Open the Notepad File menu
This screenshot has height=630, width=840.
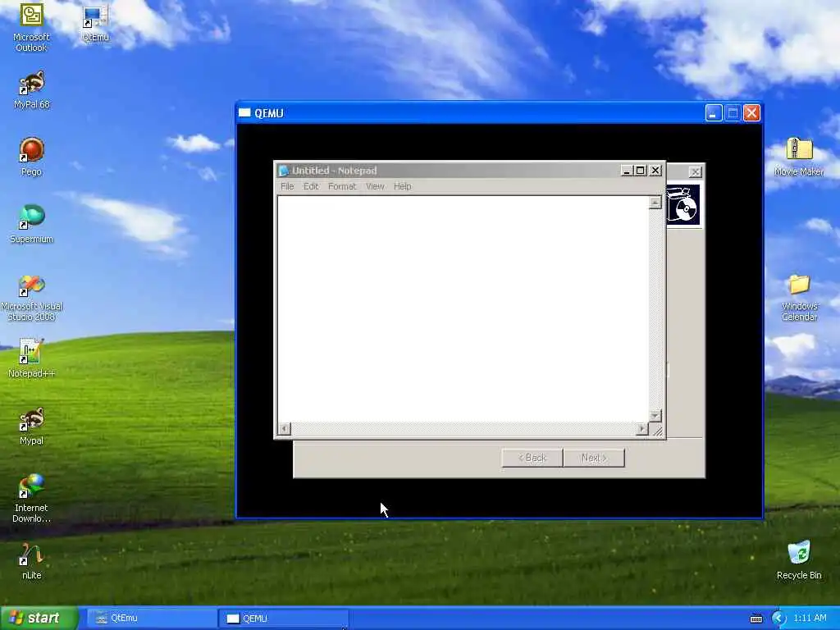coord(287,186)
